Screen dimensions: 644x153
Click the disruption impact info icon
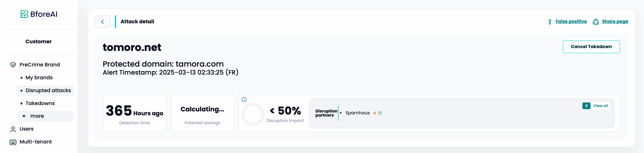pyautogui.click(x=244, y=100)
